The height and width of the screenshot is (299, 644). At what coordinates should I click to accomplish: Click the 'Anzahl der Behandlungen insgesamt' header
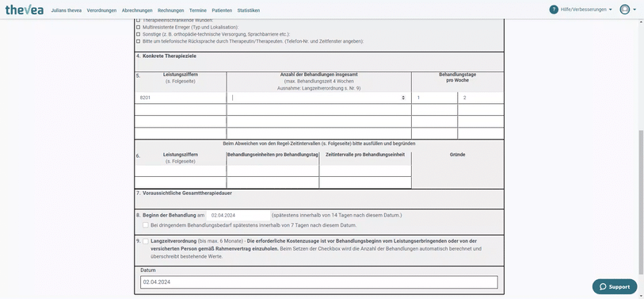[x=318, y=75]
